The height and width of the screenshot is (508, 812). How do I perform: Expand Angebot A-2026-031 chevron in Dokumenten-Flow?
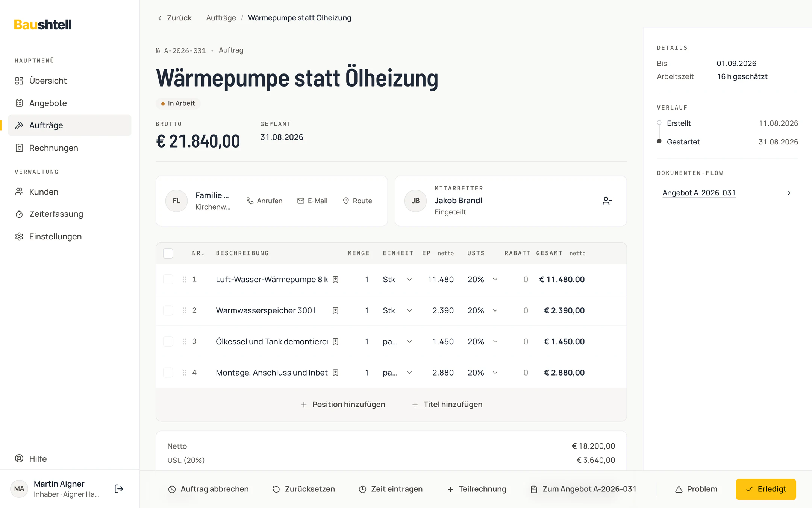coord(789,193)
